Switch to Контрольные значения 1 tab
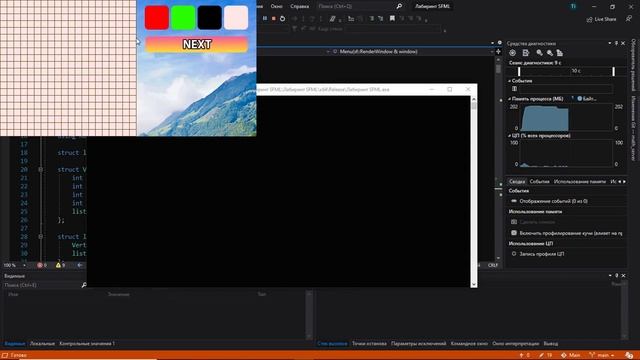This screenshot has width=640, height=360. coord(87,344)
